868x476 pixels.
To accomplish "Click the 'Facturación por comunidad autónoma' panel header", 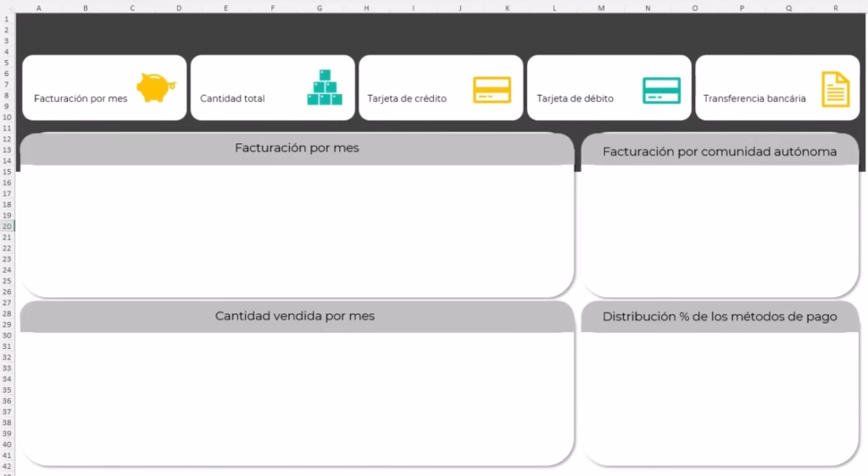I will (720, 150).
